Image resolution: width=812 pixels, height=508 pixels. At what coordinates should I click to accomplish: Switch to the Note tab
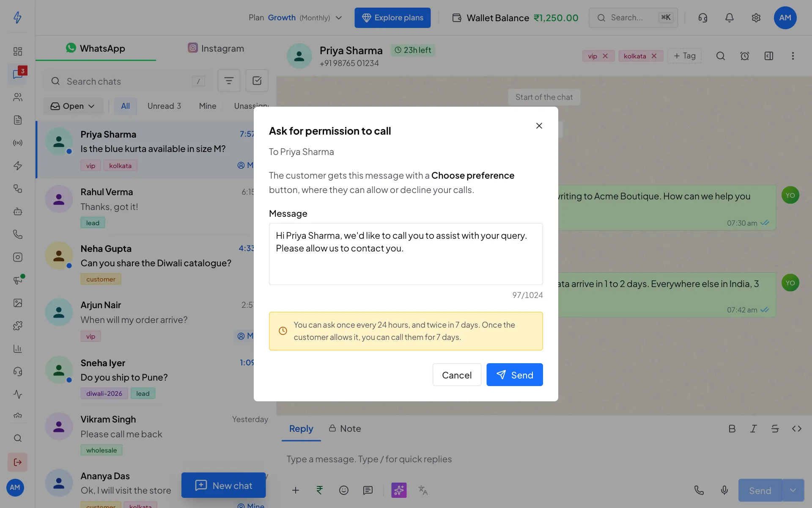[345, 428]
